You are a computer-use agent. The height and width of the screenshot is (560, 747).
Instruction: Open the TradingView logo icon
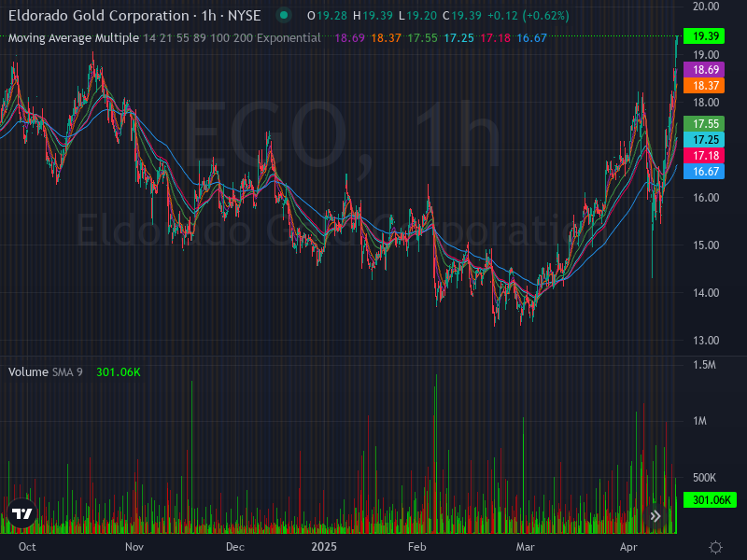click(x=21, y=513)
